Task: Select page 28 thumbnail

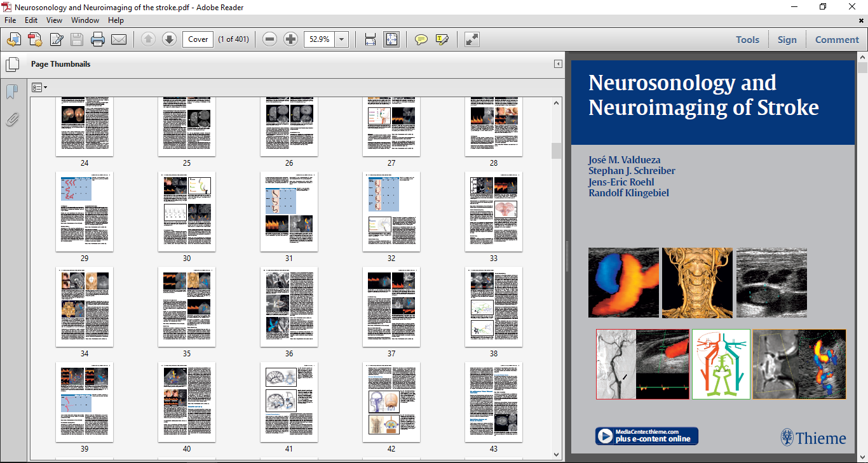Action: click(494, 126)
